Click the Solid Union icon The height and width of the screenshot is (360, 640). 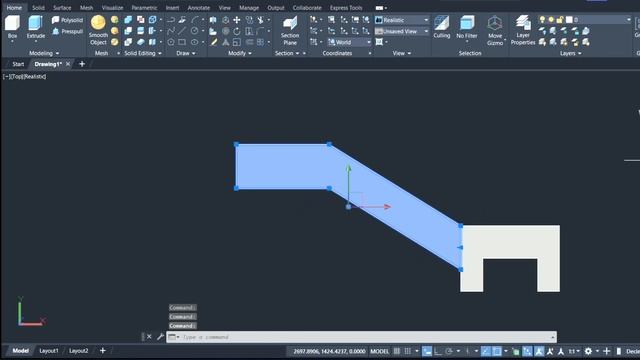tap(128, 20)
